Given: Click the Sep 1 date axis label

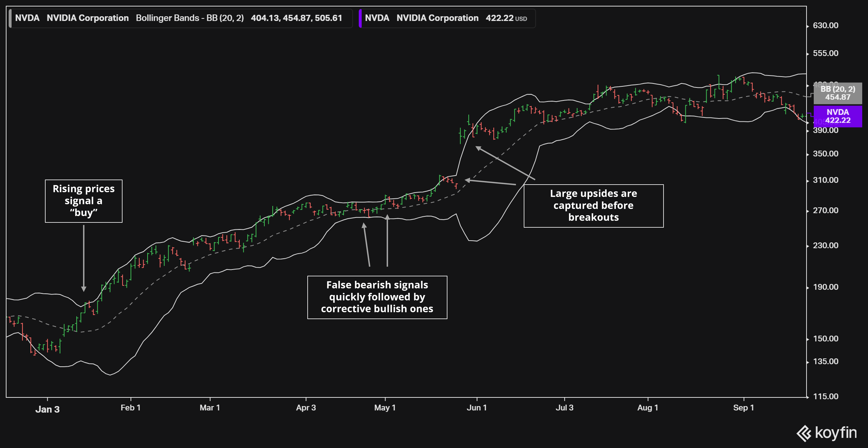Looking at the screenshot, I should coord(743,408).
